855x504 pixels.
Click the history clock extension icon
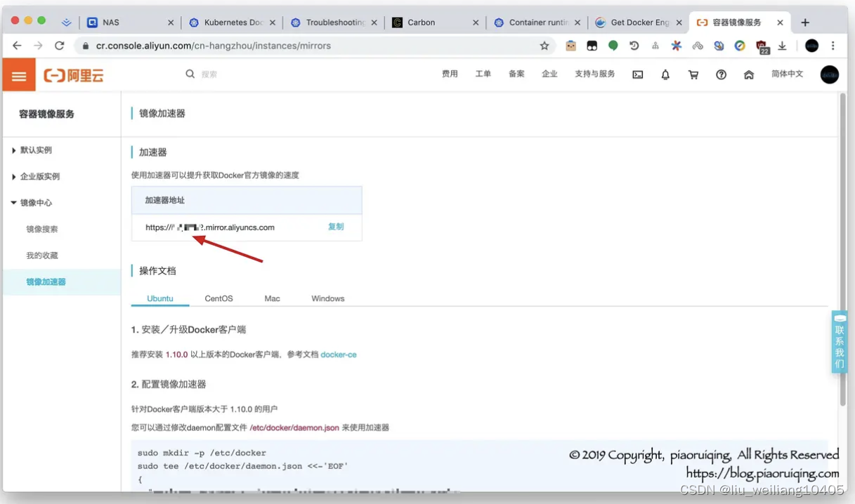pos(634,46)
